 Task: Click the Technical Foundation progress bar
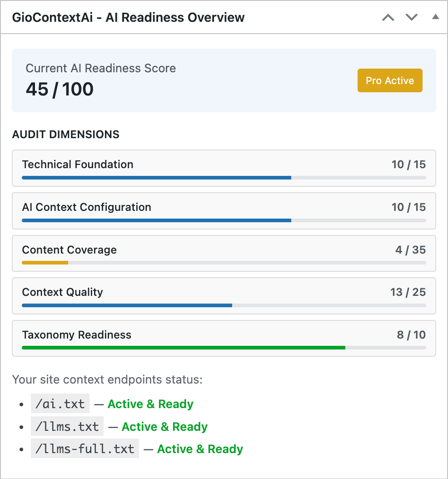pyautogui.click(x=224, y=178)
